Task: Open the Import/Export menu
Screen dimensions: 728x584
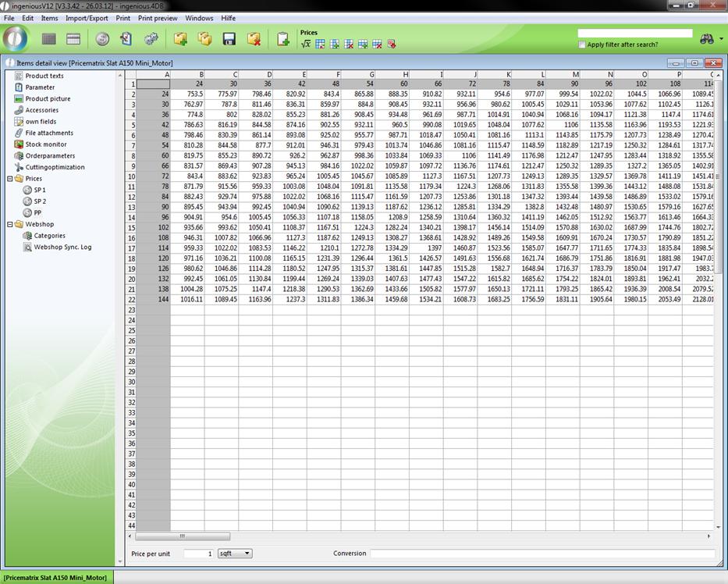Action: point(87,18)
